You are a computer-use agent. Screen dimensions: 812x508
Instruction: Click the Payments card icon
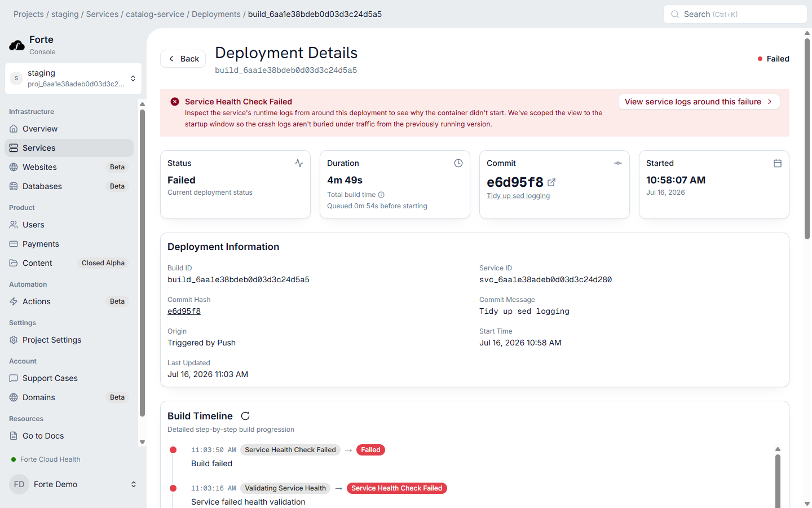[14, 244]
